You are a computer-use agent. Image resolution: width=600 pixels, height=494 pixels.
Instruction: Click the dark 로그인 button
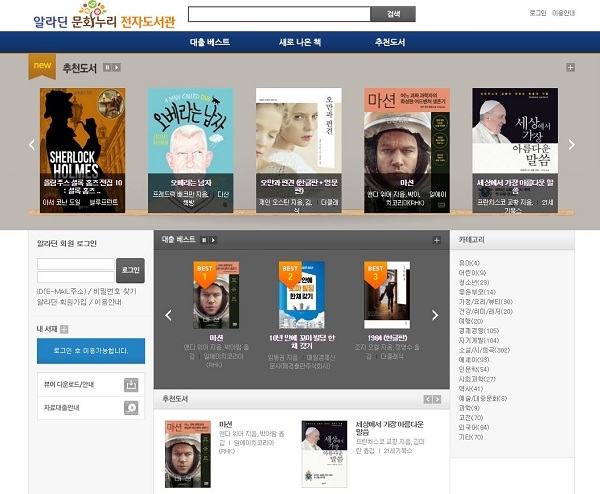point(130,270)
